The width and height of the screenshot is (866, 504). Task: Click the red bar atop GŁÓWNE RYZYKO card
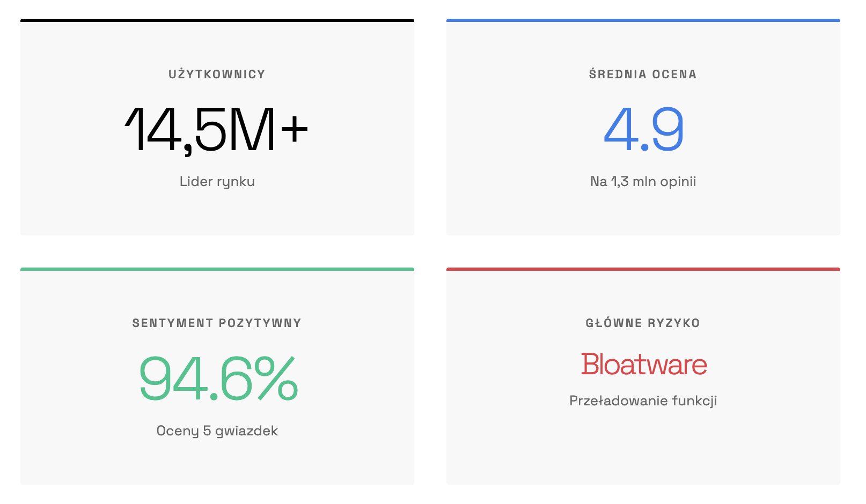click(x=643, y=269)
